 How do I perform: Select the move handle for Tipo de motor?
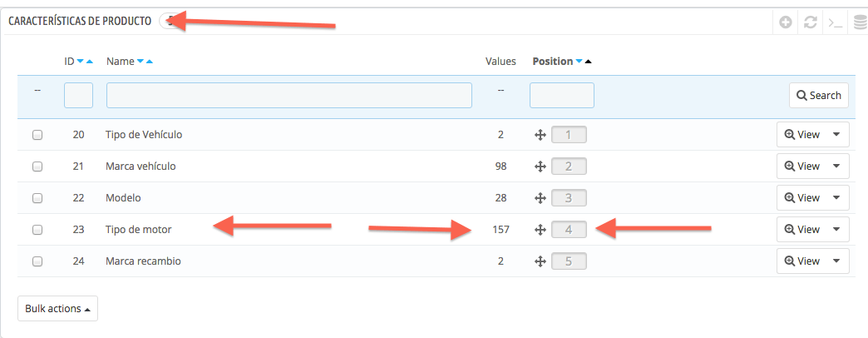[x=540, y=230]
